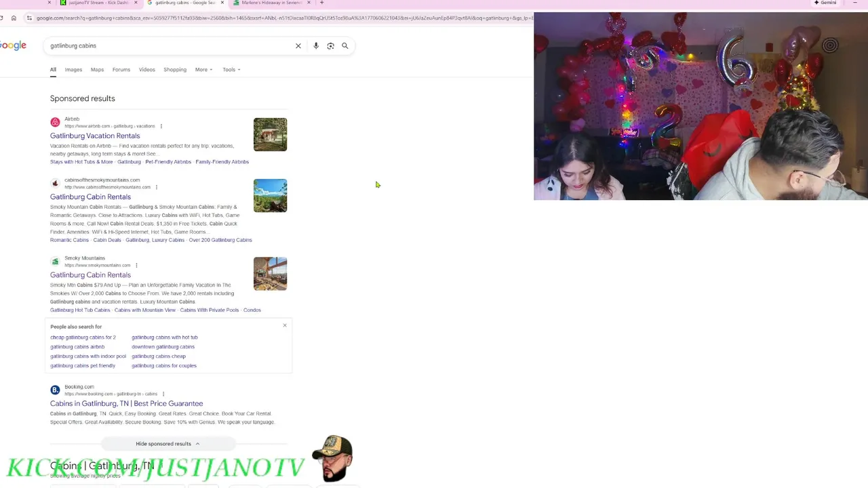The image size is (868, 488).
Task: Open cabinsofthesmokymountains ad mountain thumbnail
Action: [x=270, y=195]
